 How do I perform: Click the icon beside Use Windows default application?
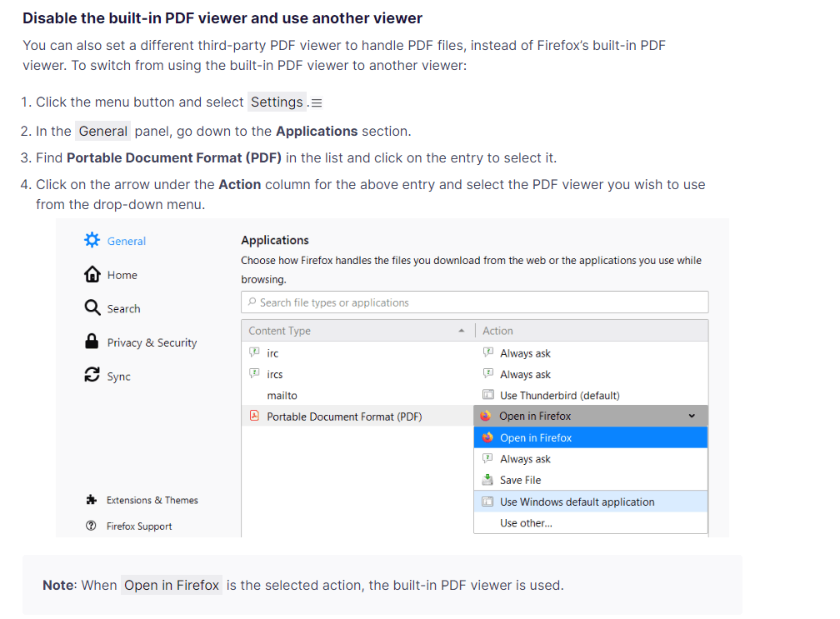487,502
